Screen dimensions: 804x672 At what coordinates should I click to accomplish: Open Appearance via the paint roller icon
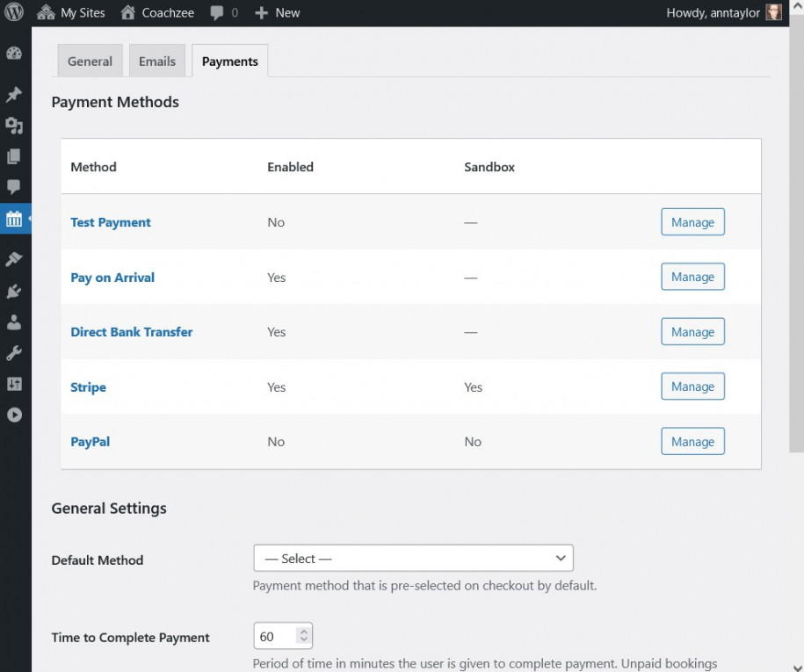click(13, 258)
